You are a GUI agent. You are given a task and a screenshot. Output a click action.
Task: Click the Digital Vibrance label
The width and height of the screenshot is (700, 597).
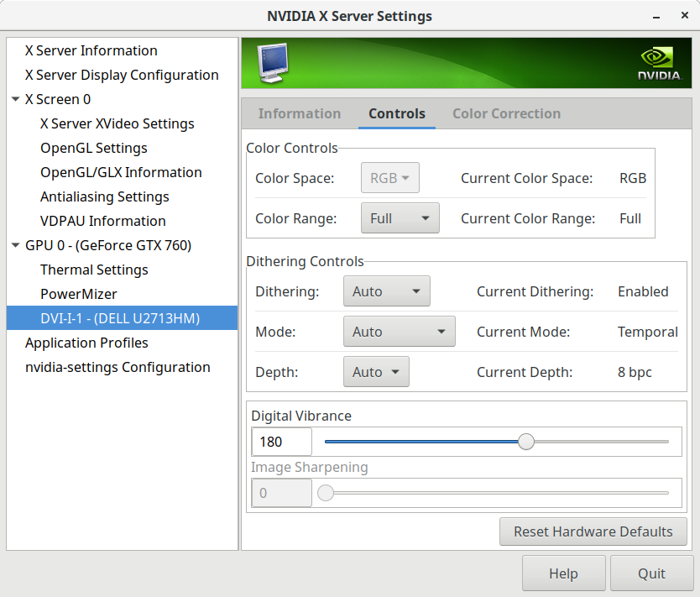click(x=301, y=416)
